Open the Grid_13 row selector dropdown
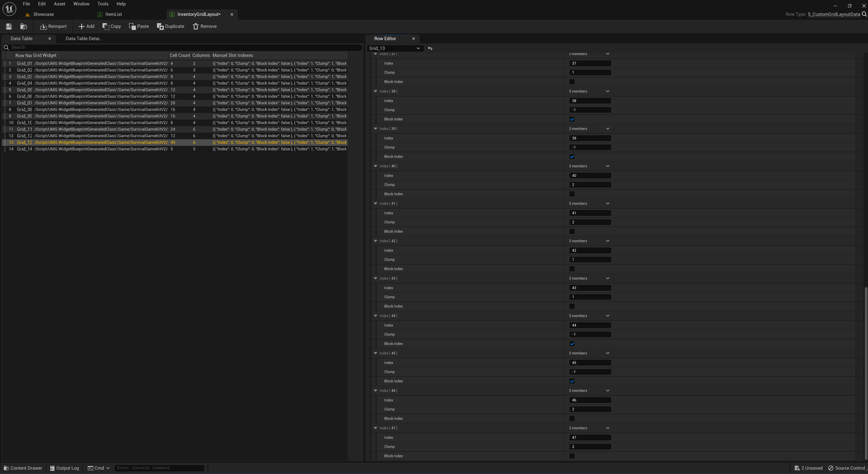 click(394, 48)
